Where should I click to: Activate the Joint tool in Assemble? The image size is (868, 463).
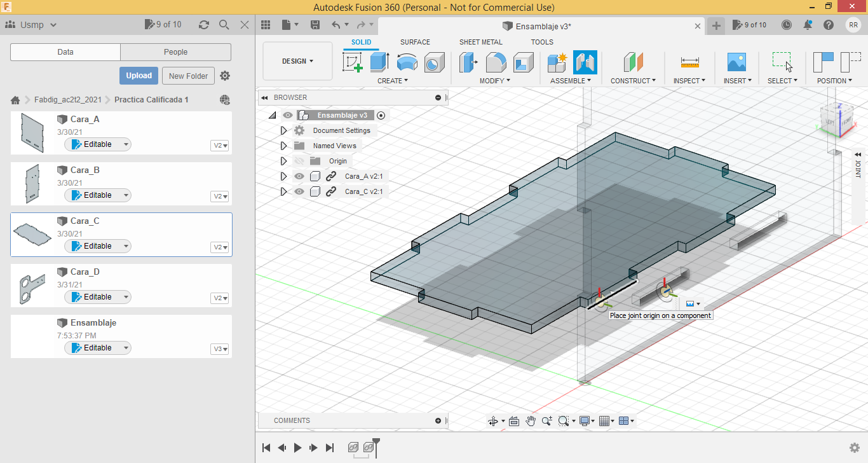tap(585, 62)
